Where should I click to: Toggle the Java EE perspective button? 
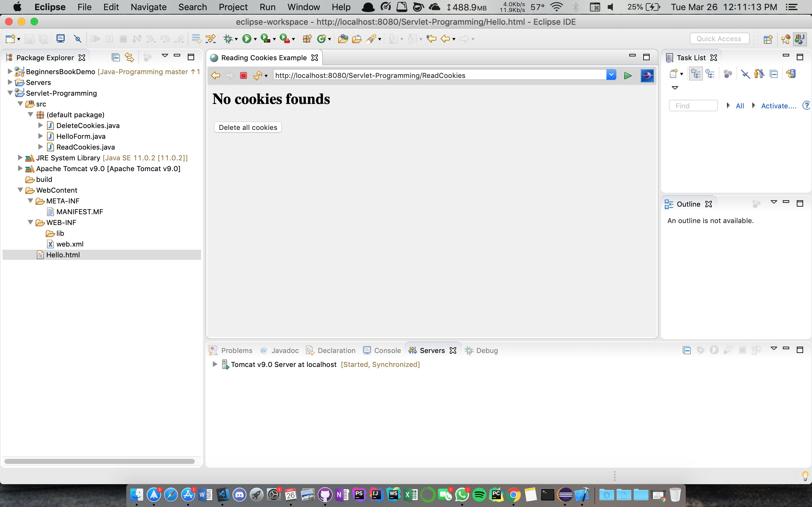coord(800,39)
